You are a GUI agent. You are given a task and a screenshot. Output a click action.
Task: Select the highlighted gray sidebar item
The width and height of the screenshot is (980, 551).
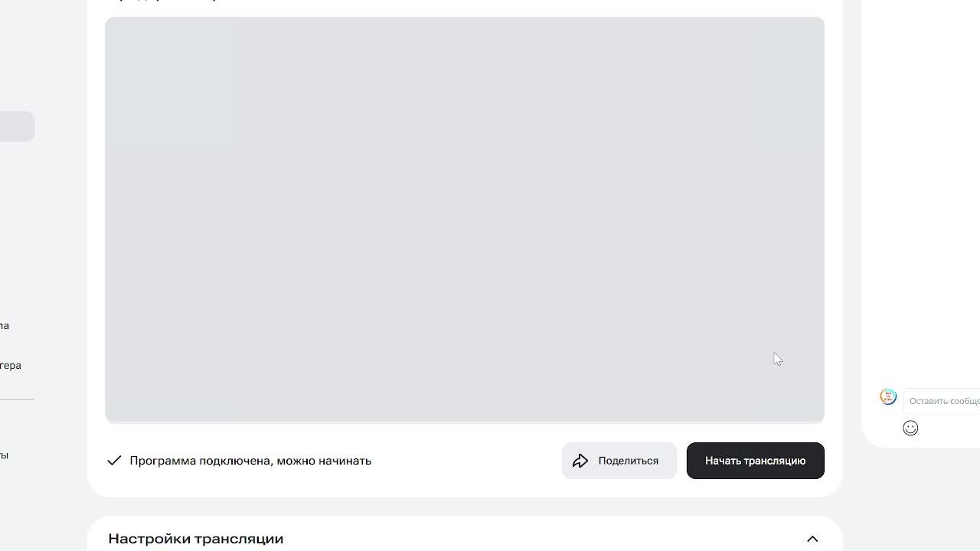click(17, 126)
